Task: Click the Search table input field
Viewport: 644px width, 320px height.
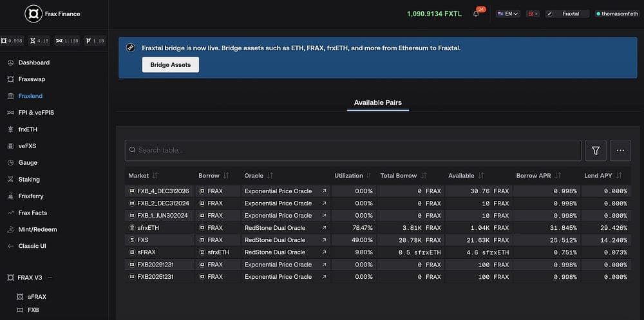Action: coord(353,151)
